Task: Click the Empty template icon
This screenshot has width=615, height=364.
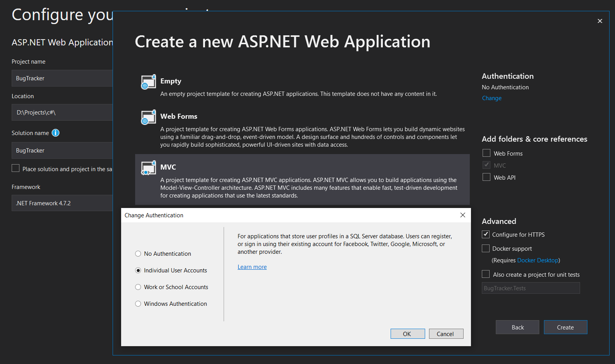Action: [x=148, y=82]
